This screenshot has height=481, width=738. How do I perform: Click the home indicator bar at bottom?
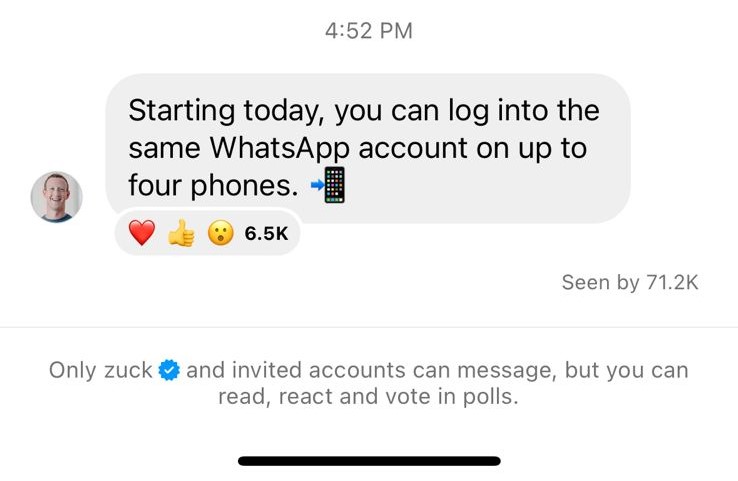point(369,461)
